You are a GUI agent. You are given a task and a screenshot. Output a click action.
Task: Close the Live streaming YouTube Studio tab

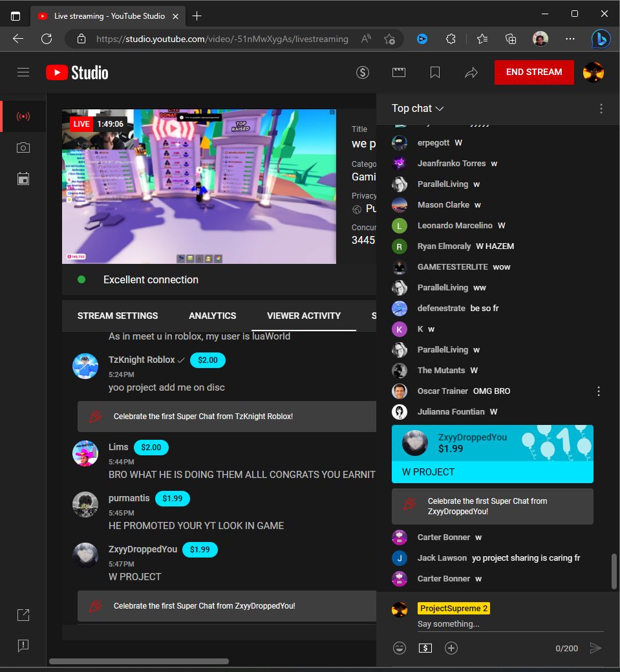click(x=175, y=16)
